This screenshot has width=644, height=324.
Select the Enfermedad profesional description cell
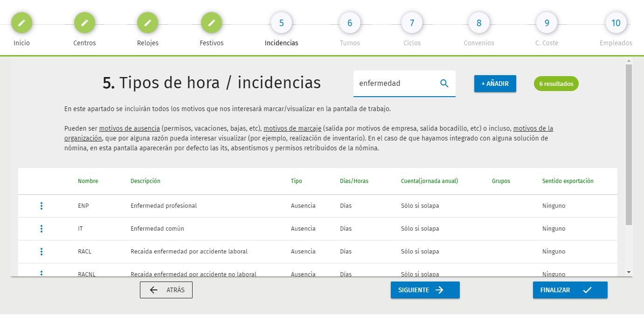(164, 206)
